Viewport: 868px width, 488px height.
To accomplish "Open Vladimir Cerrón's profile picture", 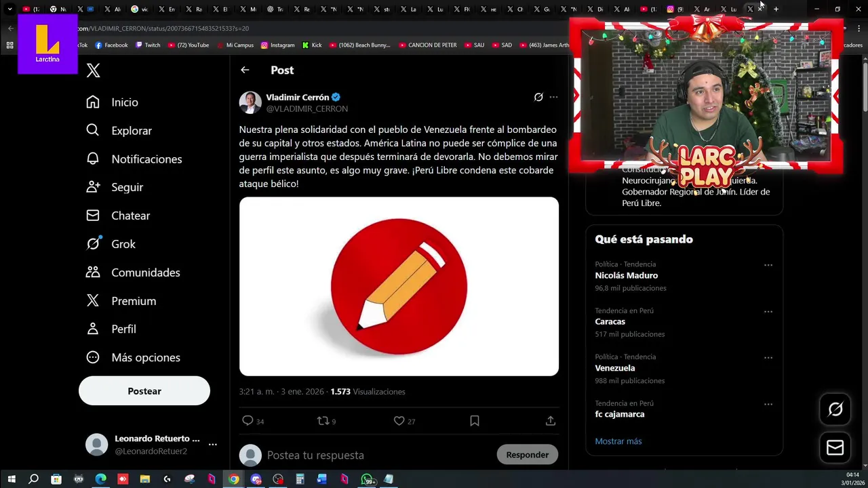I will coord(250,102).
